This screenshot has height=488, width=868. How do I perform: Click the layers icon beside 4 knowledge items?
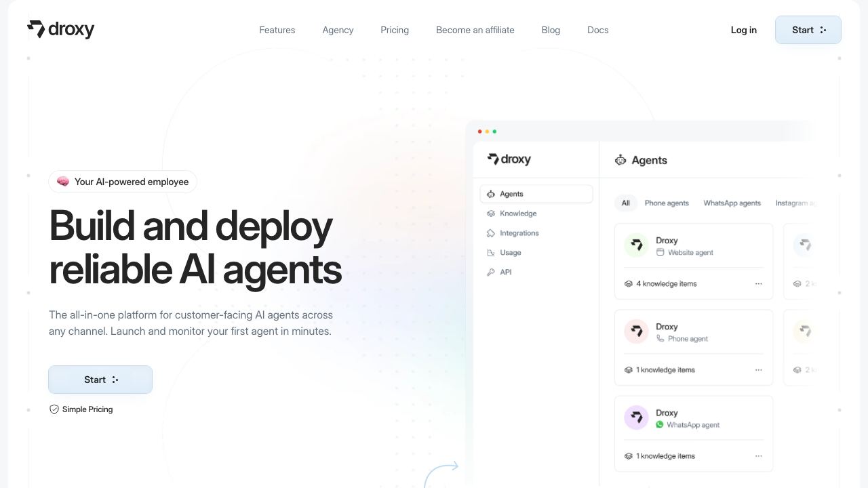629,284
